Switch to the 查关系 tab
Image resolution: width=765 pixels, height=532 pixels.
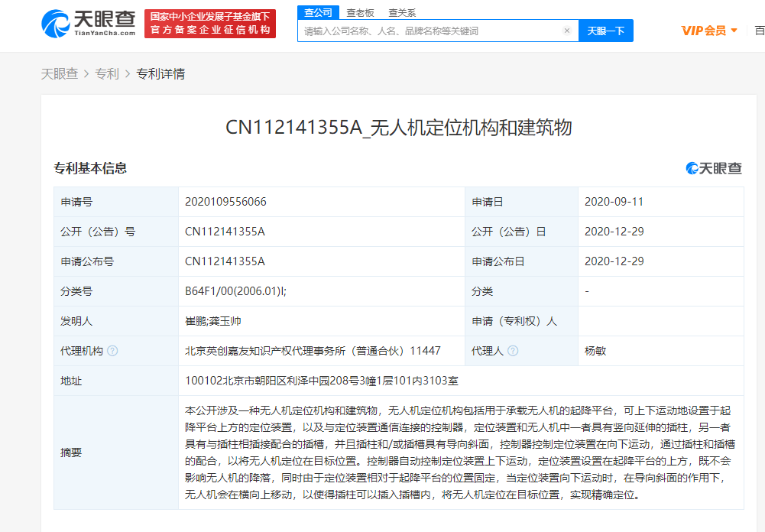(x=402, y=13)
